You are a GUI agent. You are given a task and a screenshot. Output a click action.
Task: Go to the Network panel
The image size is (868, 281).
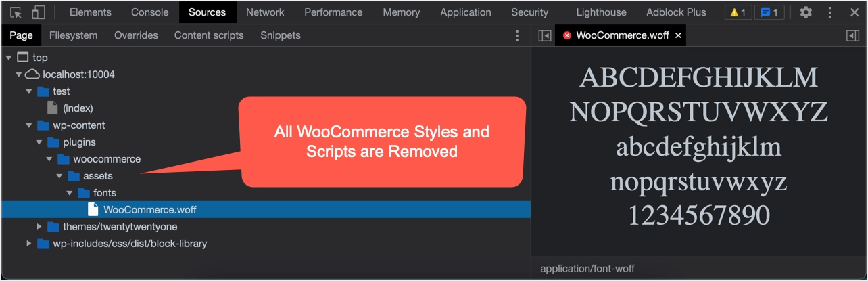pyautogui.click(x=265, y=12)
